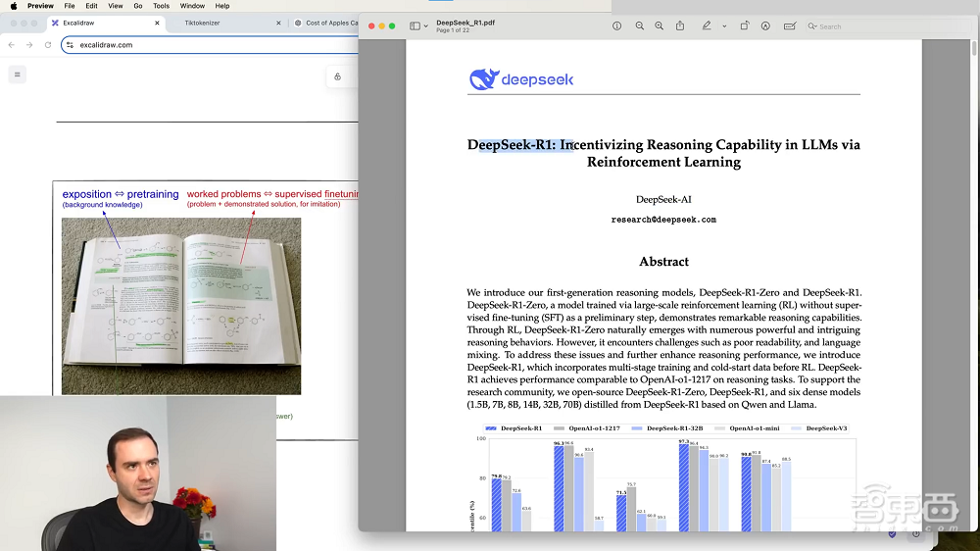Click the Inspector info icon in Preview
Screen dimensions: 980x551
616,25
